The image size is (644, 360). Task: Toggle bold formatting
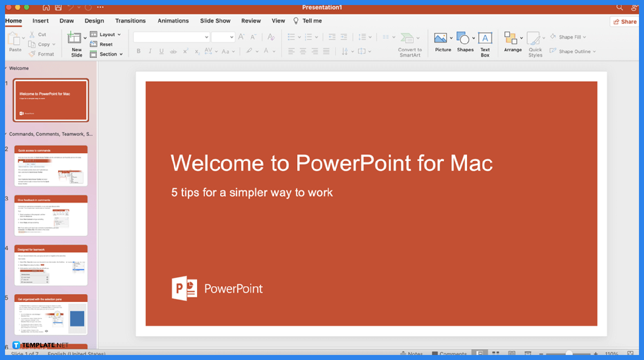click(138, 51)
